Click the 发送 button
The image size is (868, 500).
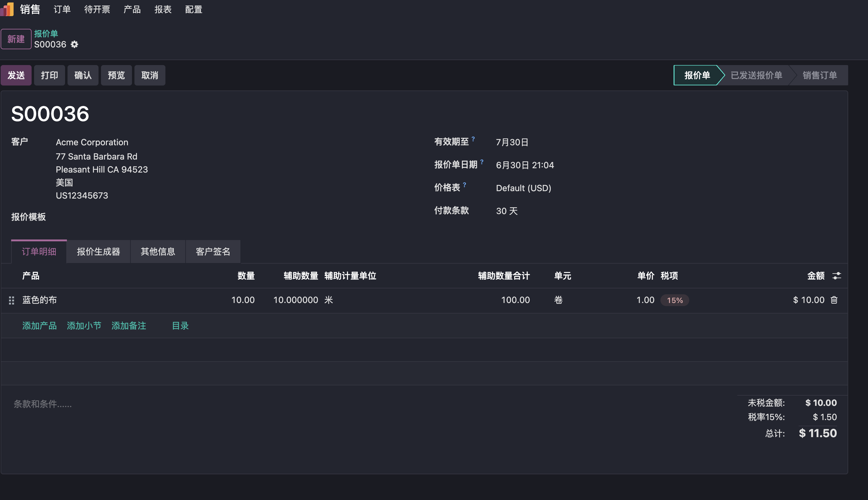pyautogui.click(x=16, y=75)
